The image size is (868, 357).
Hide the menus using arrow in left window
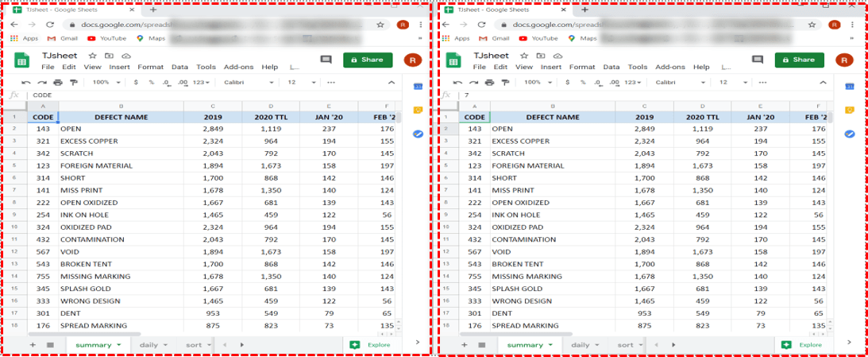point(390,83)
